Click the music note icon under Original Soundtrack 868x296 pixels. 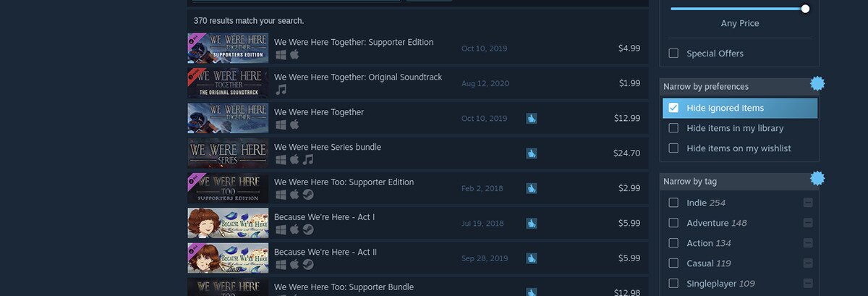pos(281,90)
